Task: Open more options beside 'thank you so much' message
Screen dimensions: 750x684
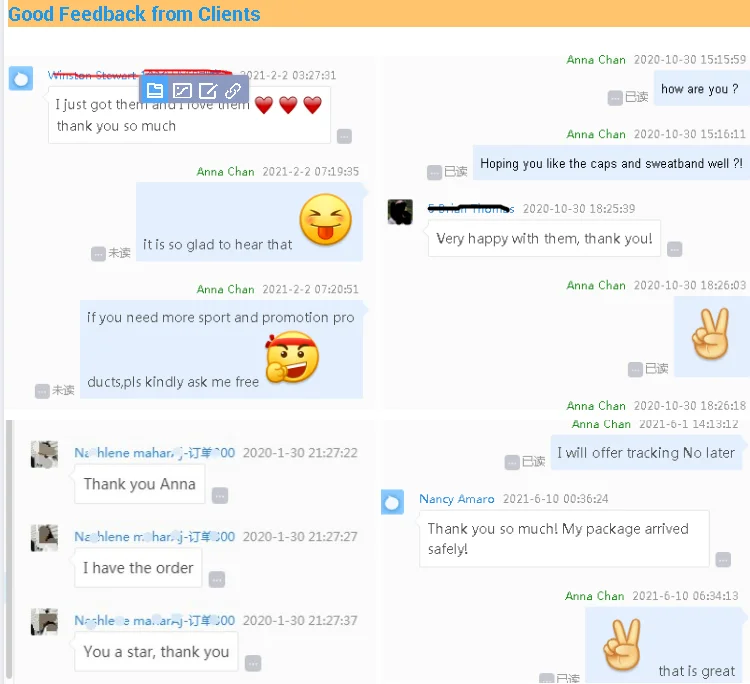Action: [x=344, y=136]
